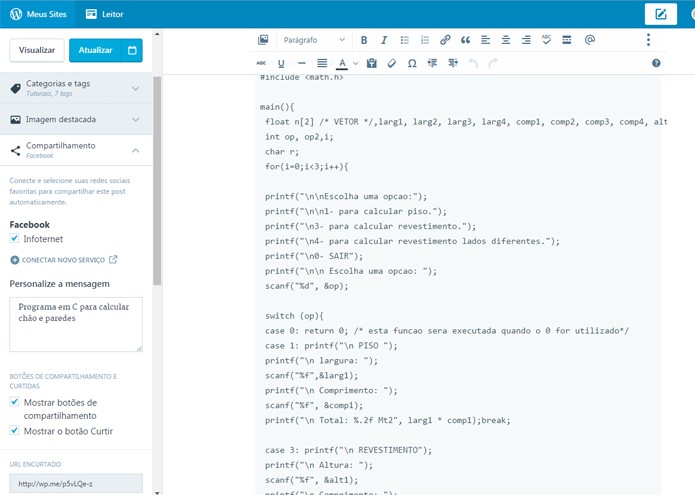Collapse the Compartilhamento section
695x495 pixels.
pos(76,150)
